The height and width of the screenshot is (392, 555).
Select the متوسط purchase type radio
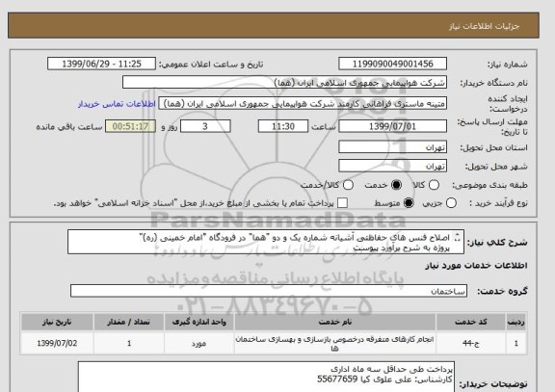coord(409,203)
